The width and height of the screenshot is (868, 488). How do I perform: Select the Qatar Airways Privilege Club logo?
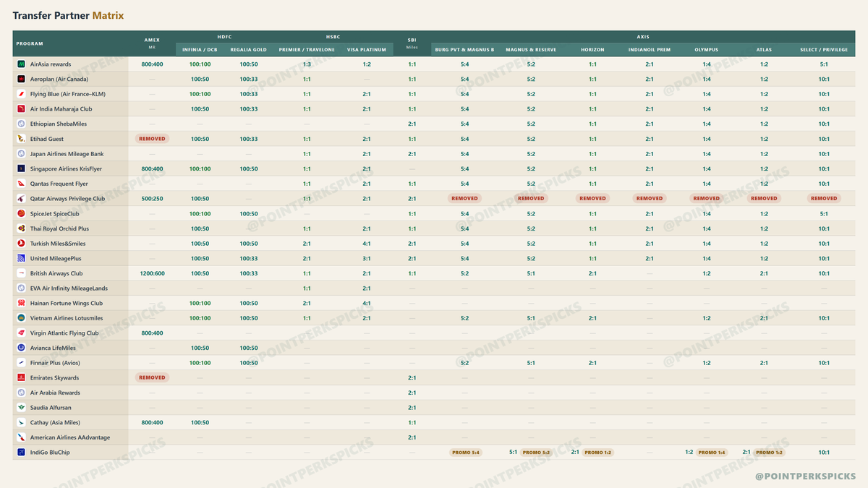(22, 199)
